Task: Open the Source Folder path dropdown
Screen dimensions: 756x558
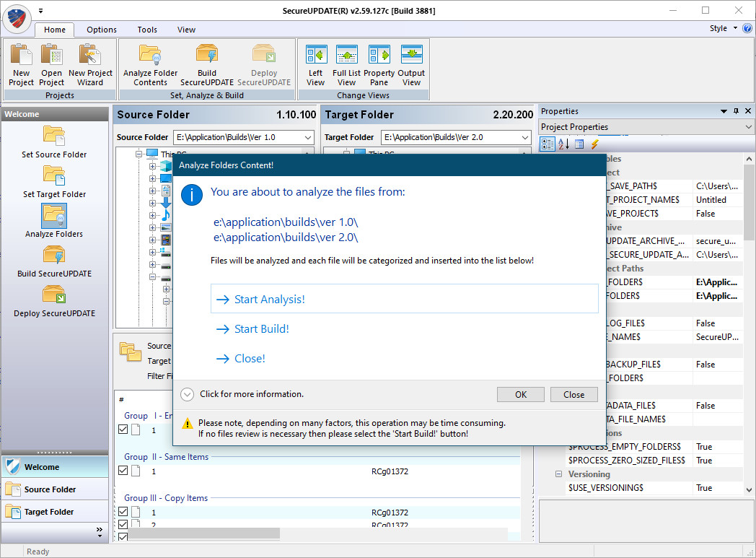Action: click(x=307, y=137)
